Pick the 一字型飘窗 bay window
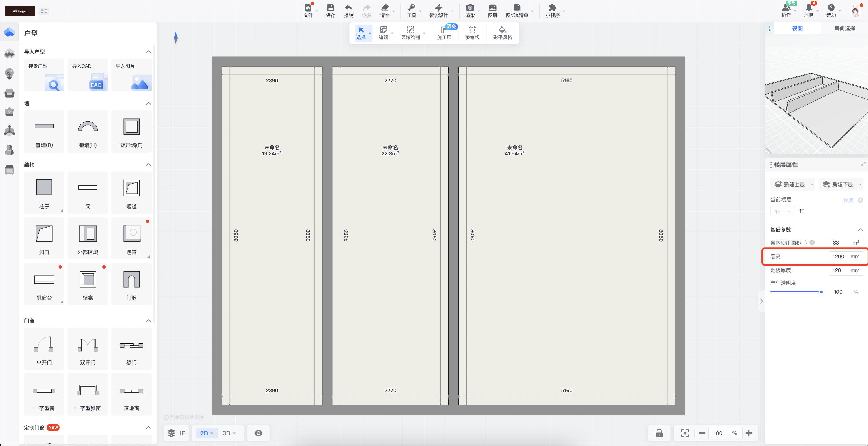This screenshot has width=868, height=446. [88, 395]
